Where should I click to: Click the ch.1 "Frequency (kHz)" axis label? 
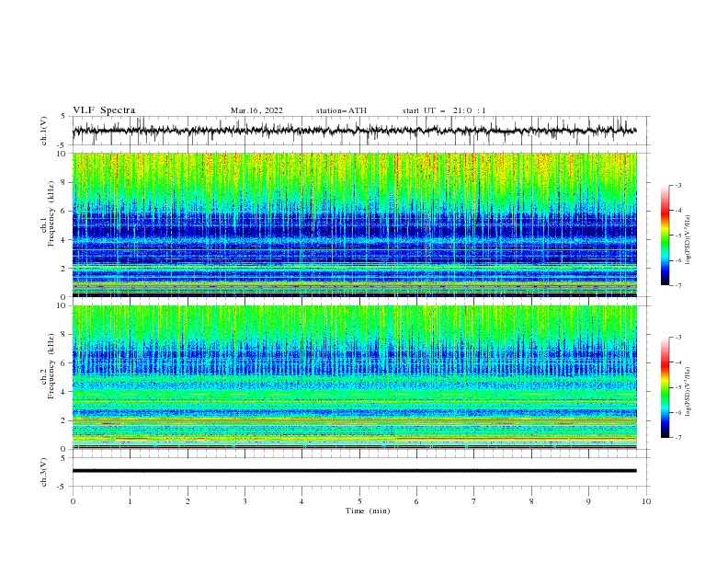(x=51, y=212)
